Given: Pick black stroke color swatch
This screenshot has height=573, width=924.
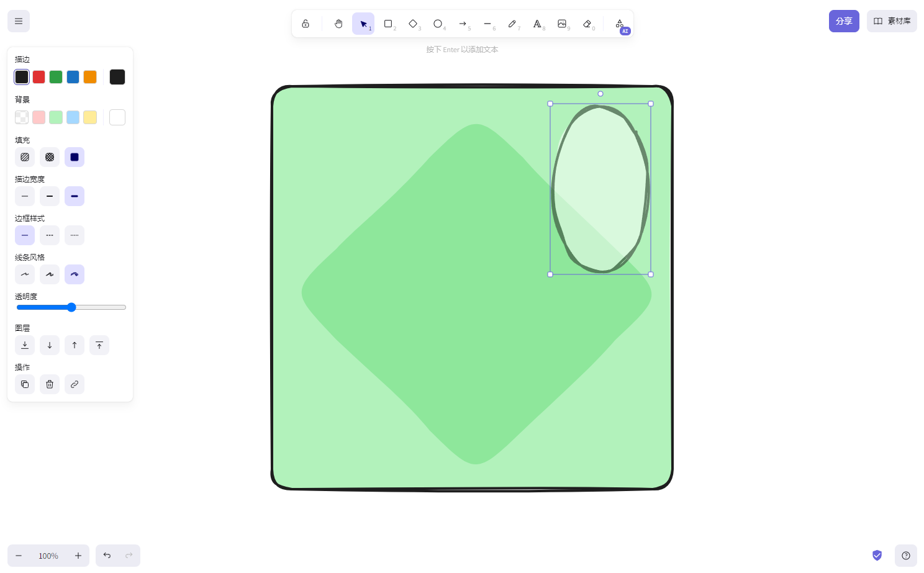Looking at the screenshot, I should click(22, 77).
